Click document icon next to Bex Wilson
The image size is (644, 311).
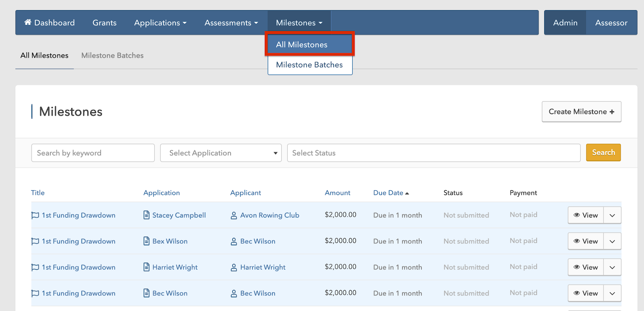147,241
